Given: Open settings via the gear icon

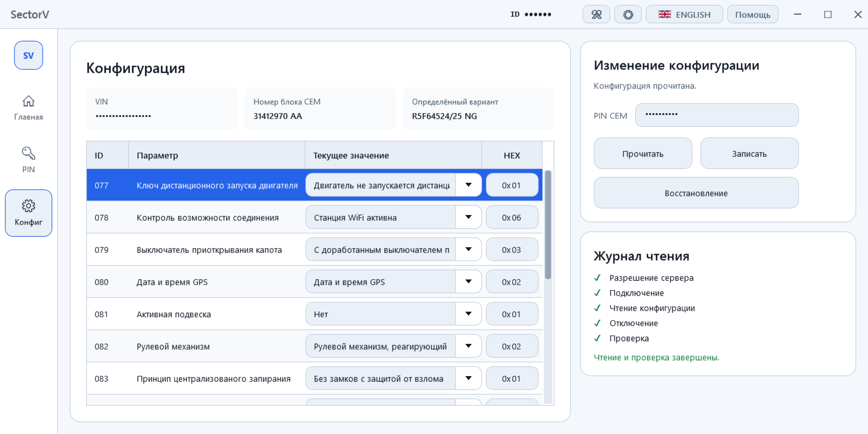Looking at the screenshot, I should pos(628,14).
